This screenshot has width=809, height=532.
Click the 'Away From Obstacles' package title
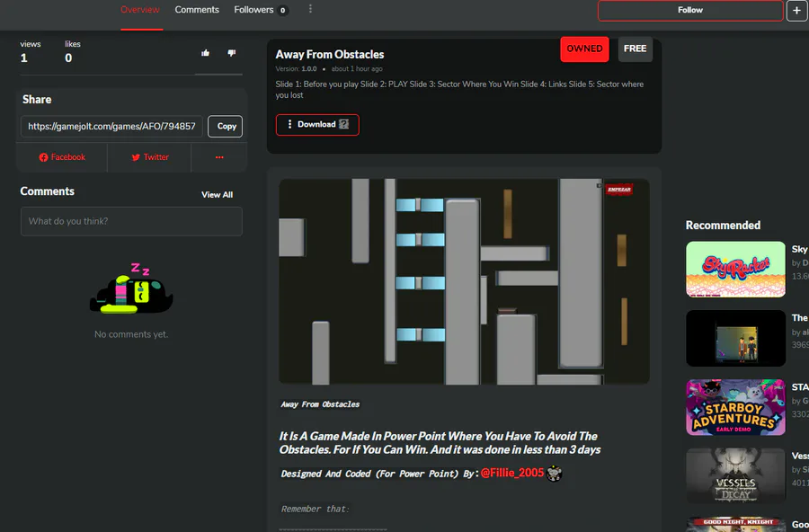pos(330,54)
